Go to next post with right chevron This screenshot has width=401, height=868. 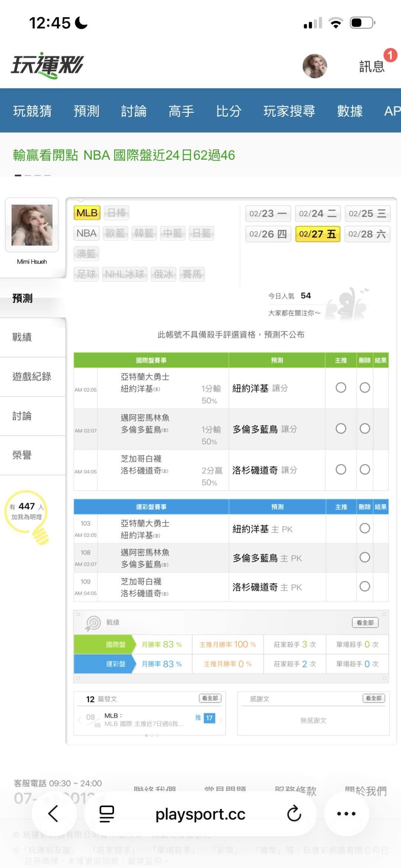(x=221, y=720)
